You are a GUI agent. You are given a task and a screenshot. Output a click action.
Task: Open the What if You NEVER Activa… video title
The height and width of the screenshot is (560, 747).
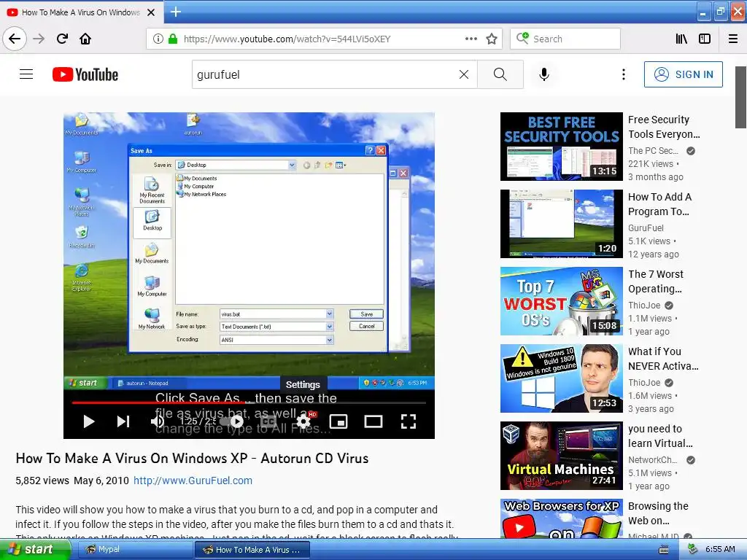[x=663, y=359]
